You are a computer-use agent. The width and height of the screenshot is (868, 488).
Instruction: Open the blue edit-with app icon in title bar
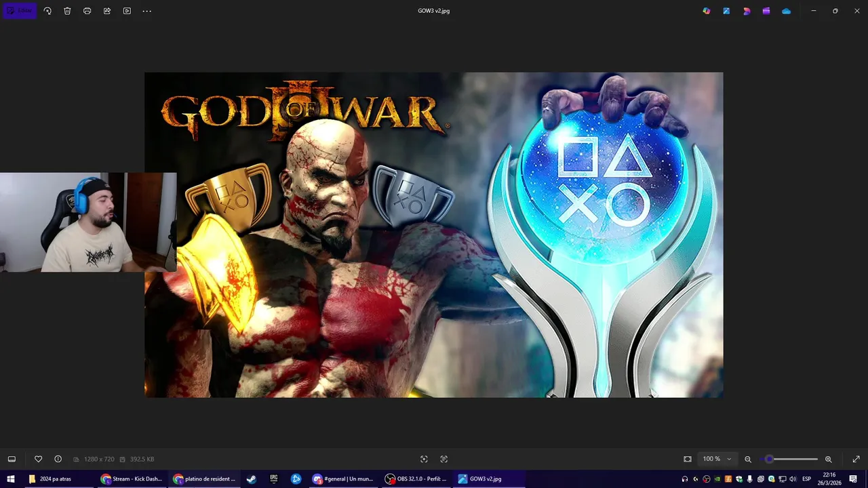click(726, 11)
